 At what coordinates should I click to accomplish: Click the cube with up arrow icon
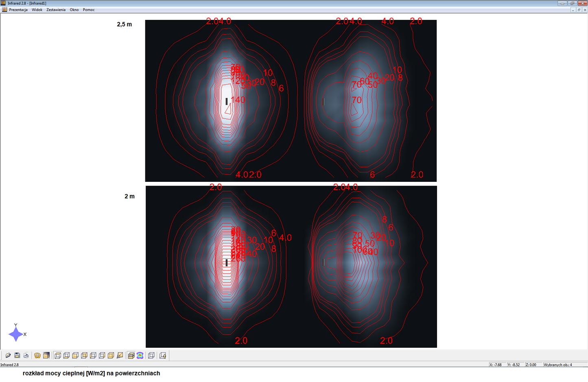[x=163, y=356]
